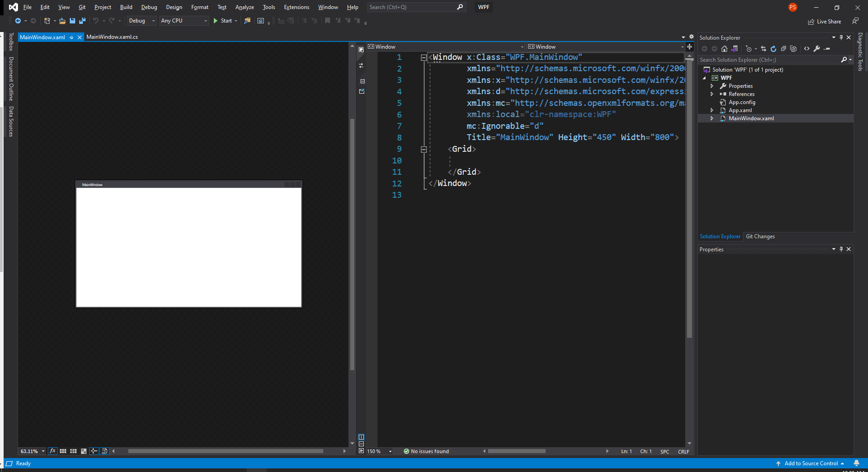
Task: Toggle snap to gridlines in designer
Action: tap(73, 451)
